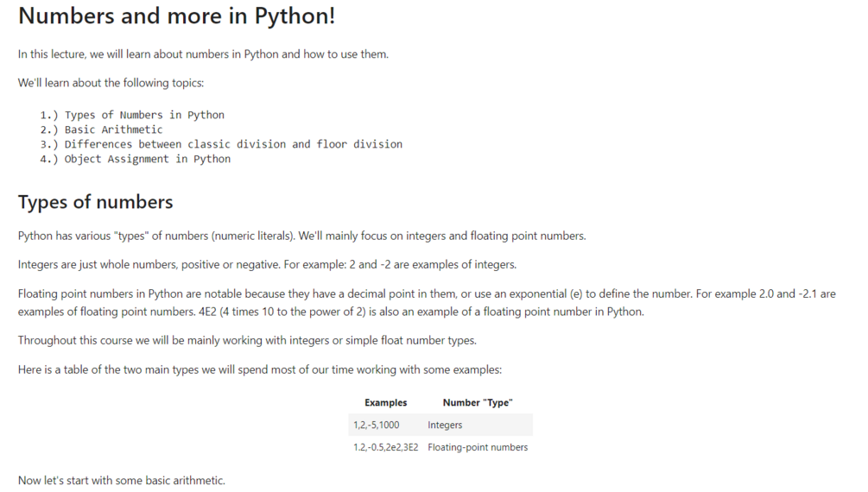
Task: Click the "In this lecture" intro paragraph
Action: pyautogui.click(x=203, y=54)
